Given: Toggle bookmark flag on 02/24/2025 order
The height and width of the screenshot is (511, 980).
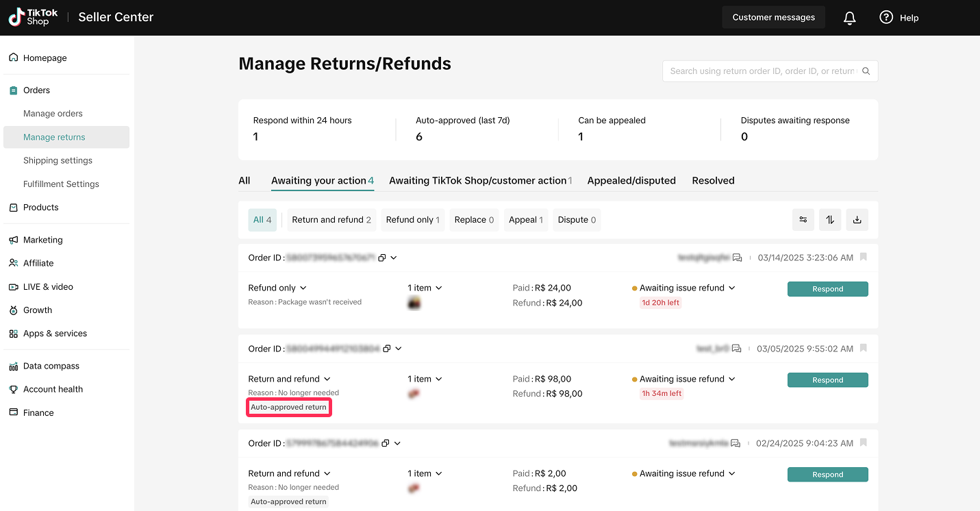Looking at the screenshot, I should (x=864, y=443).
